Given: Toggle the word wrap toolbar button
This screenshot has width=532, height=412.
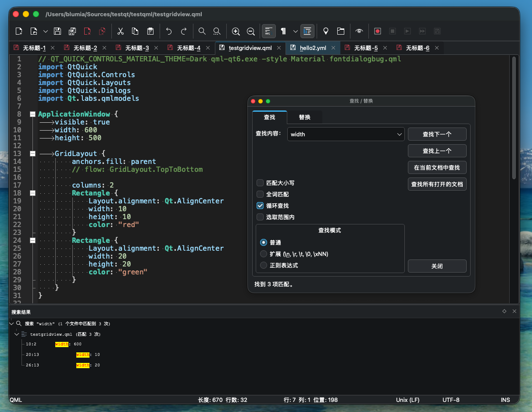Looking at the screenshot, I should 269,31.
